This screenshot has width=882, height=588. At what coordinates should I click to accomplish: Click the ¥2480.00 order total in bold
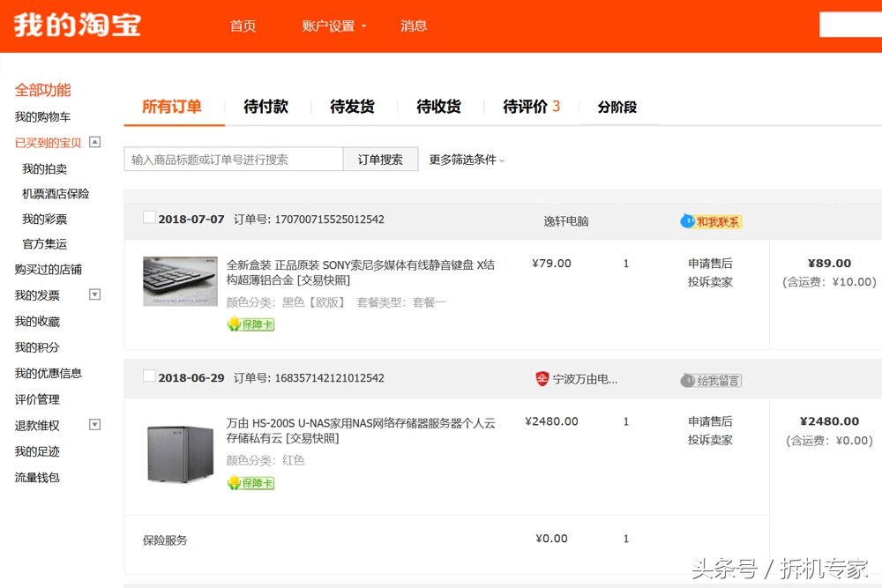(x=829, y=421)
